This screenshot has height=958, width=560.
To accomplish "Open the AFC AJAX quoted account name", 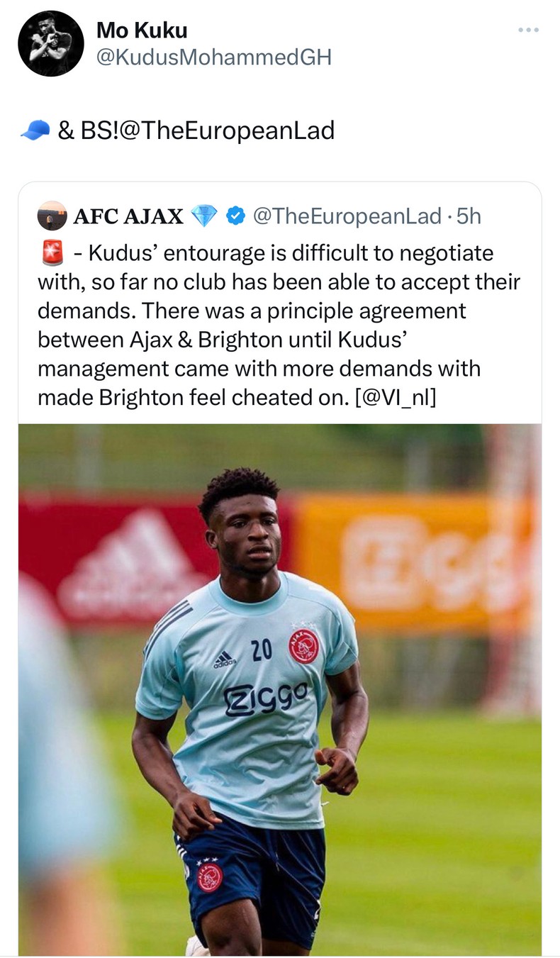I will [128, 216].
